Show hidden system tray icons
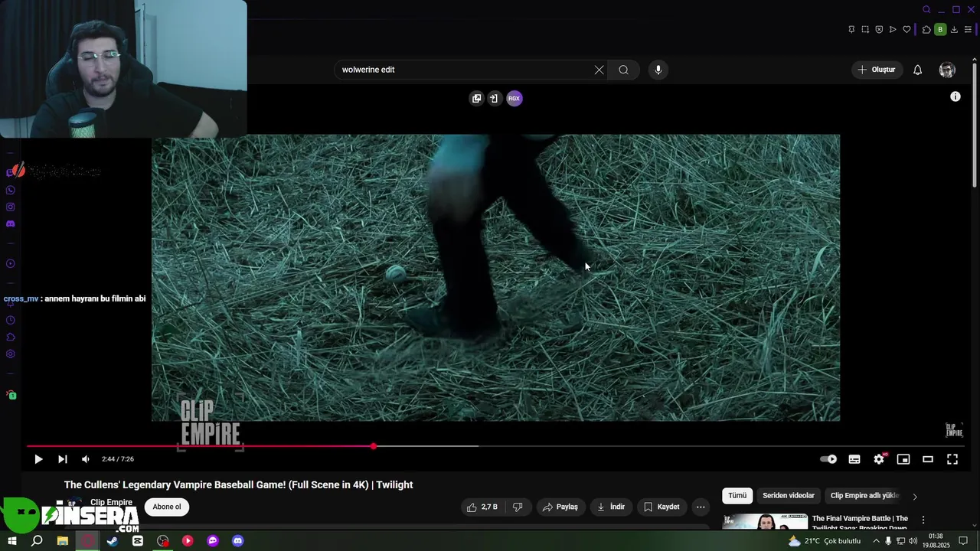 [x=876, y=541]
